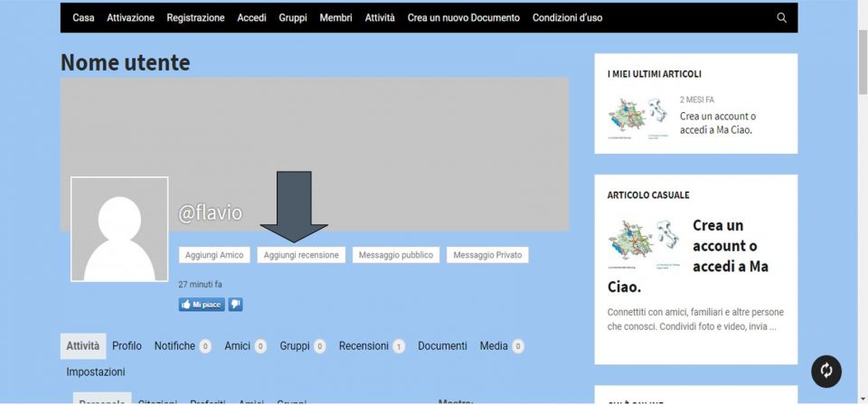Click the round refresh floating button

[826, 372]
